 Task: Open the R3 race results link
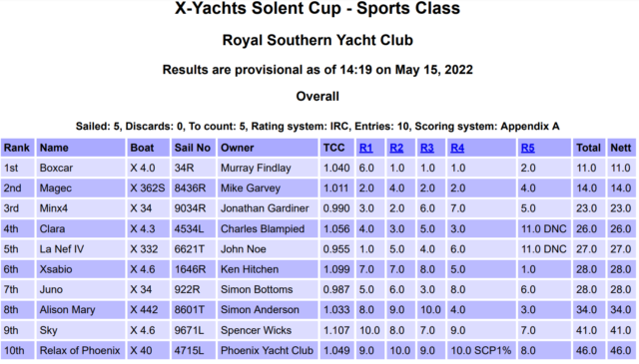tap(426, 148)
